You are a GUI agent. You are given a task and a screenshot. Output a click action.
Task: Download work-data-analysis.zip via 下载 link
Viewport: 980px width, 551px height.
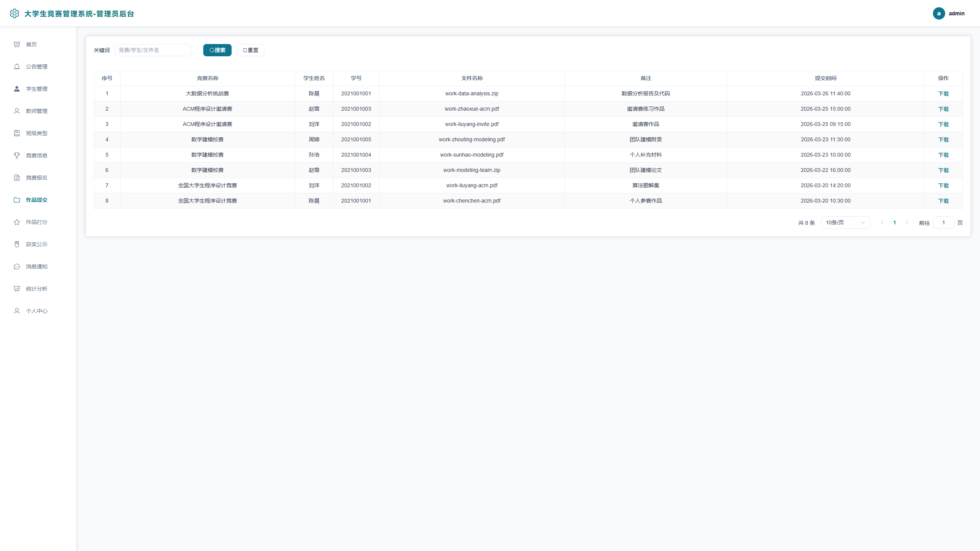click(943, 94)
